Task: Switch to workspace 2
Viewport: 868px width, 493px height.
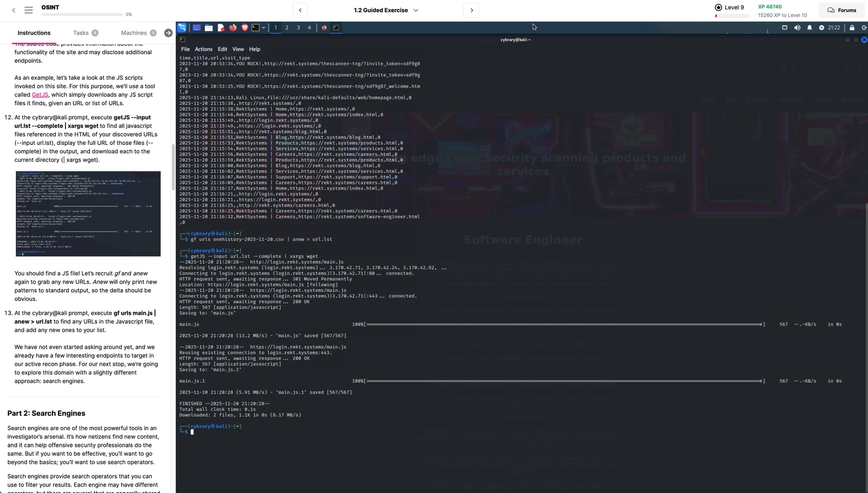Action: click(x=287, y=28)
